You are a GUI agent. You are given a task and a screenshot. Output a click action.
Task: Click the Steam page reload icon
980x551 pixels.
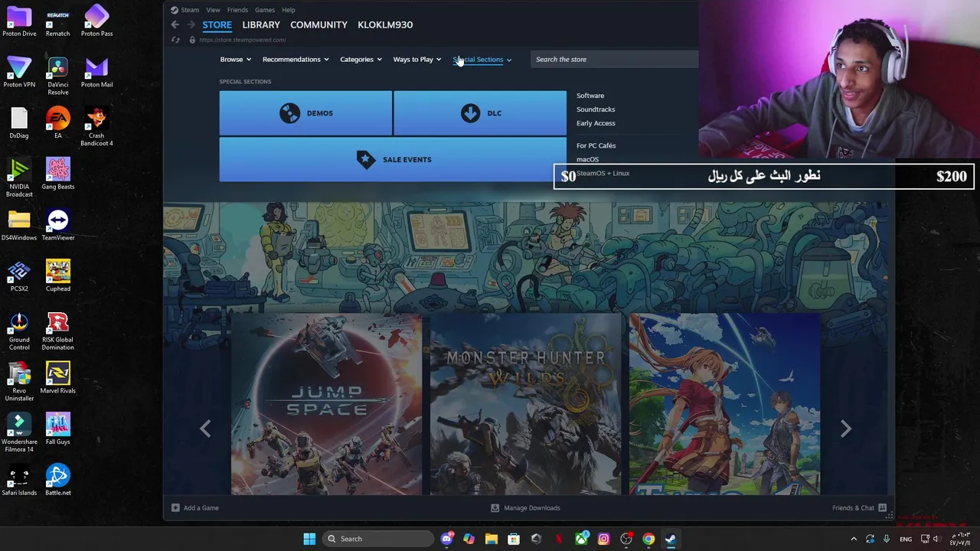tap(175, 40)
